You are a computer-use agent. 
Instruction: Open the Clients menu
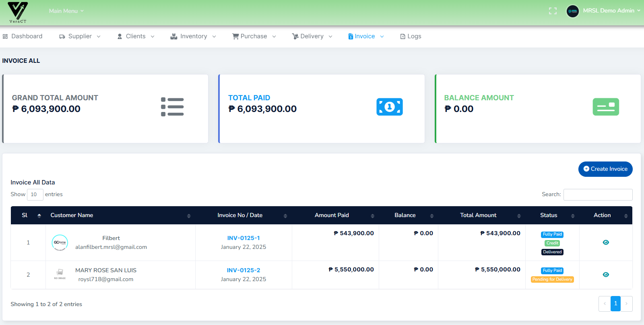[x=136, y=36]
